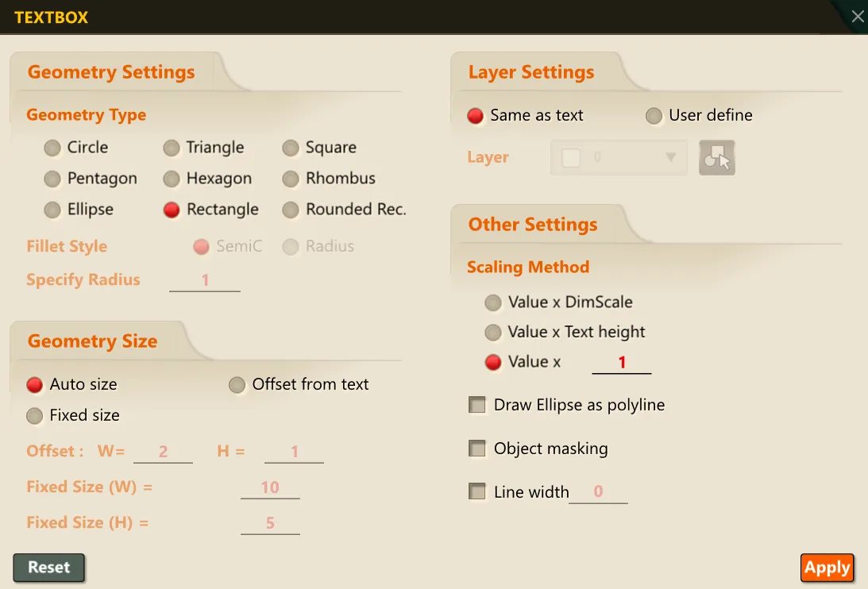Click the pick layer from object icon

(x=717, y=158)
